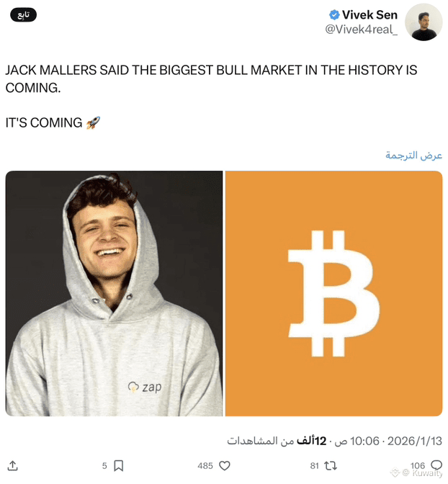The image size is (448, 484).
Task: Click the 81 reposts count
Action: (314, 466)
